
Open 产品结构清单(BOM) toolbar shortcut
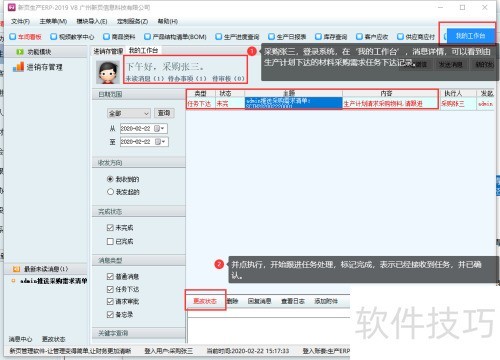(x=175, y=37)
